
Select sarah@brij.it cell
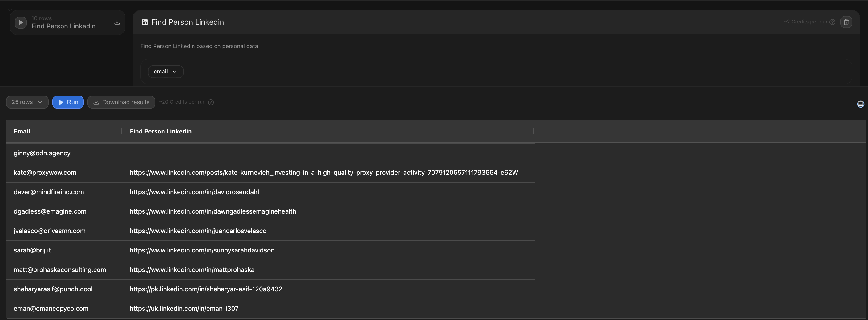point(64,250)
